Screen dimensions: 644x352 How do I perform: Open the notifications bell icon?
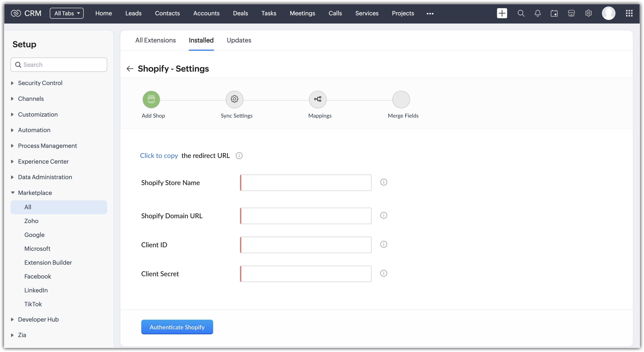[x=537, y=13]
